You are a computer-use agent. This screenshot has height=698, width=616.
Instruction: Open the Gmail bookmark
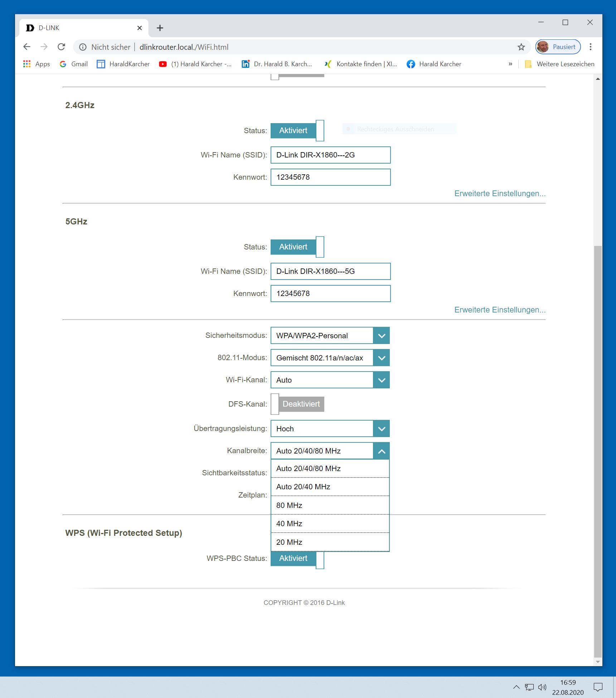74,64
